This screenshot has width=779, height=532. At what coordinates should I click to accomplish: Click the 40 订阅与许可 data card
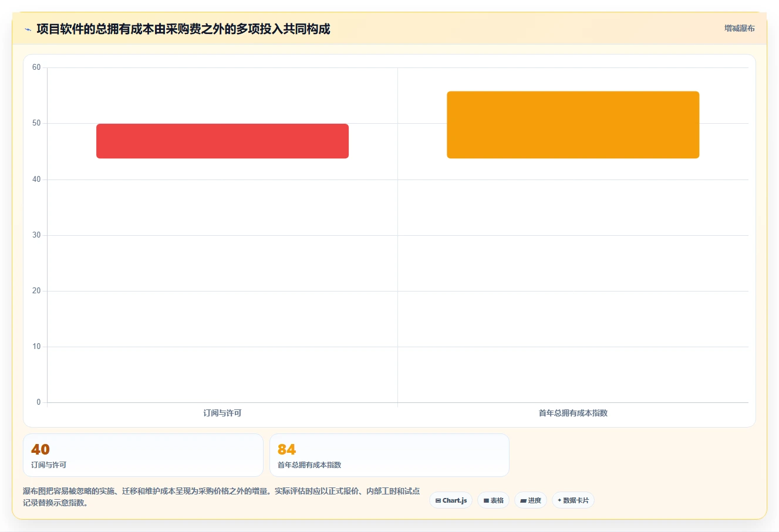(143, 455)
